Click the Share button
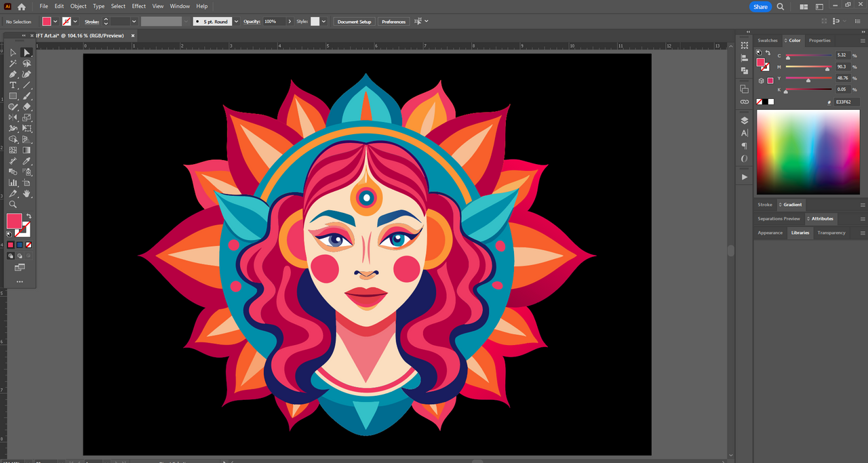 (760, 6)
